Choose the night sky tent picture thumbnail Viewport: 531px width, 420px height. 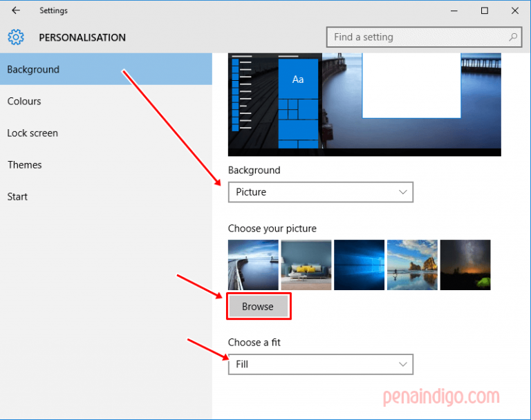coord(465,265)
